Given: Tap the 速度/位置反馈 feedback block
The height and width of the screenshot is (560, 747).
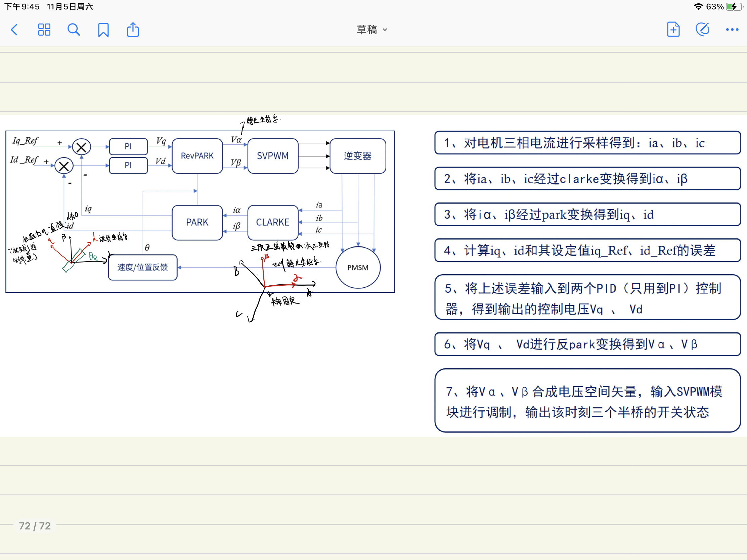Looking at the screenshot, I should pos(142,267).
